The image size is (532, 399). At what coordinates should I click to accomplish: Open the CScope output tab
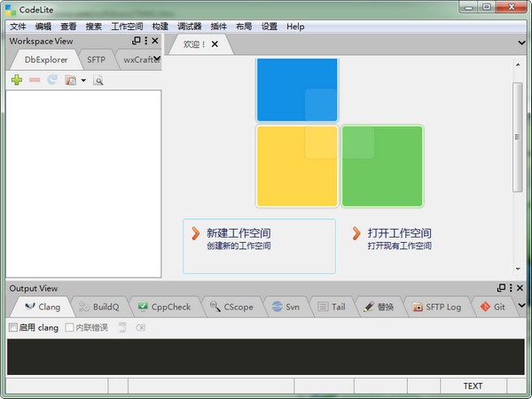[231, 307]
